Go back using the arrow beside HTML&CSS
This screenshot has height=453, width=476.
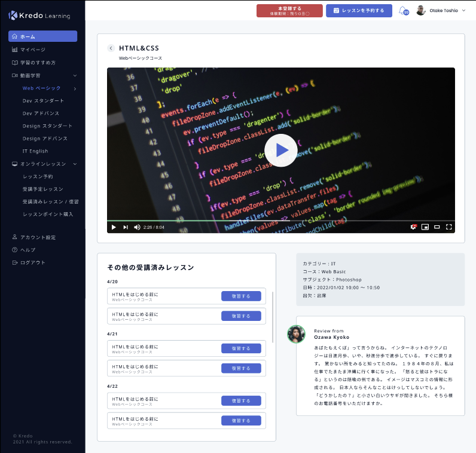[x=111, y=48]
